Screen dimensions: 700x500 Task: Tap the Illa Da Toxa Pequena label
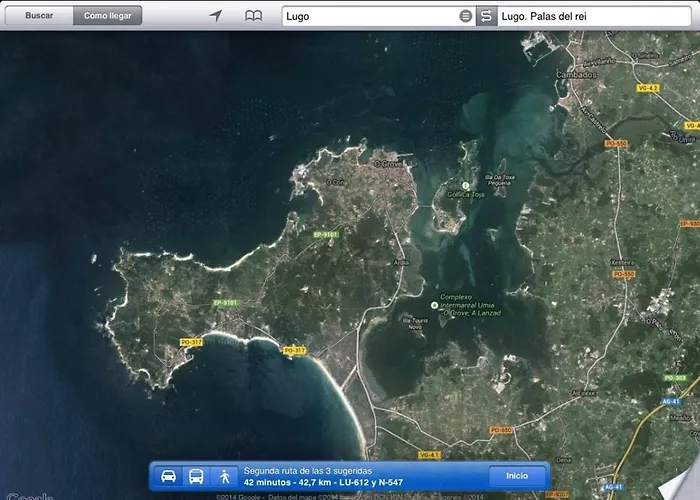click(500, 180)
